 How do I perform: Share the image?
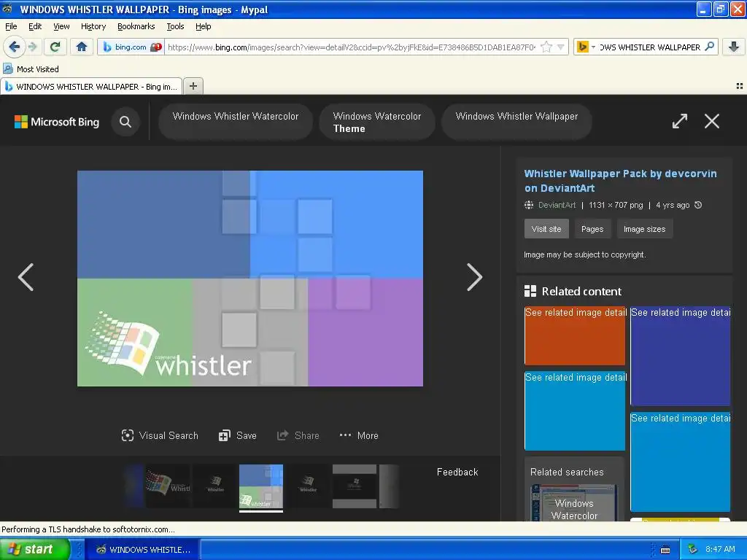[x=298, y=435]
